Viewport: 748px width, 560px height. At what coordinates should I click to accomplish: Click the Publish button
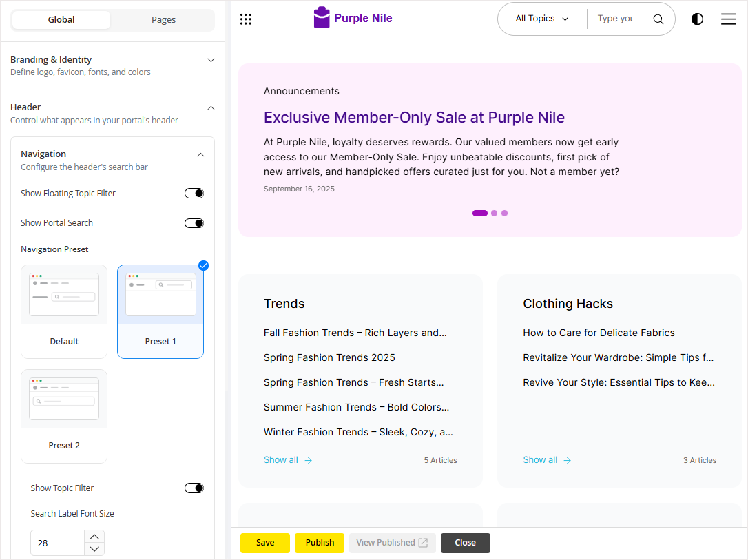pos(320,543)
